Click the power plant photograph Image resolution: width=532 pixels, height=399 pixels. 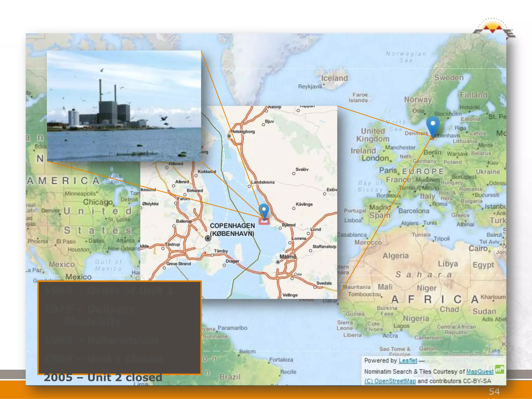click(x=124, y=106)
